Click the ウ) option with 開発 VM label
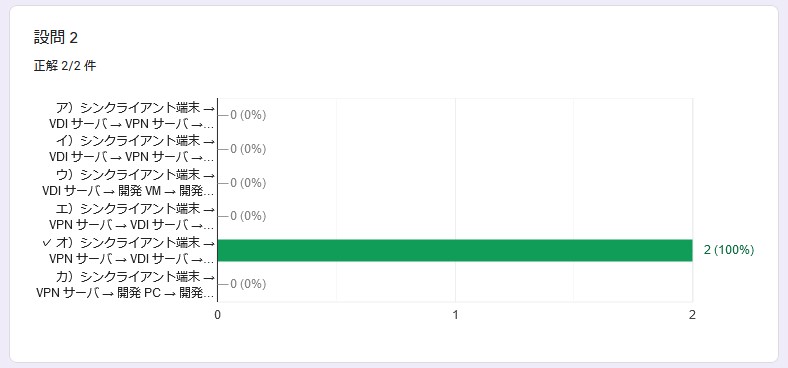This screenshot has width=788, height=368. pos(129,183)
